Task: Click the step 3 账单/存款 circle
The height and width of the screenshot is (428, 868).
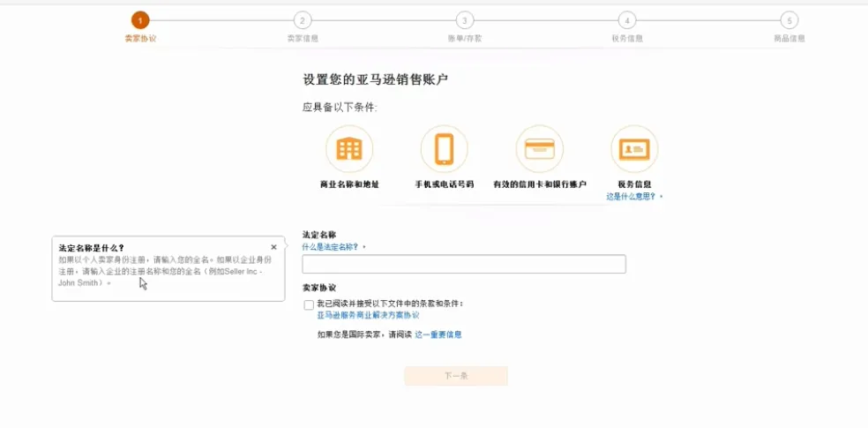Action: tap(465, 20)
